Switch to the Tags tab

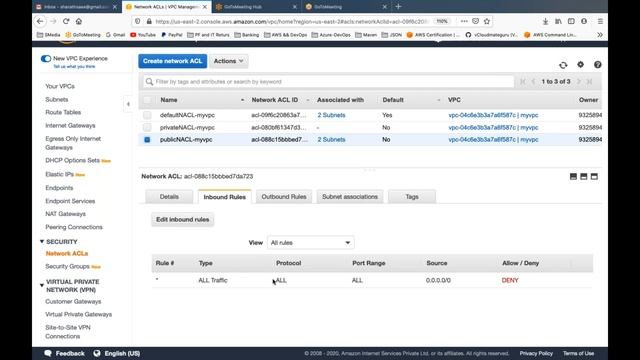pyautogui.click(x=412, y=197)
